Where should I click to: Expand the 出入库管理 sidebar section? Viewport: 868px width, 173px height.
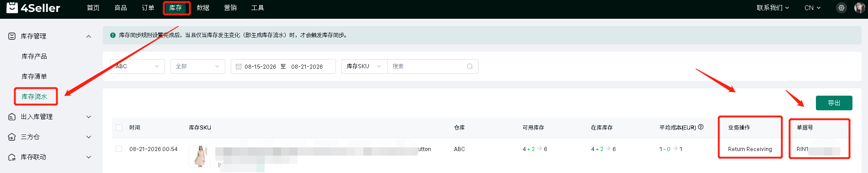tap(50, 117)
